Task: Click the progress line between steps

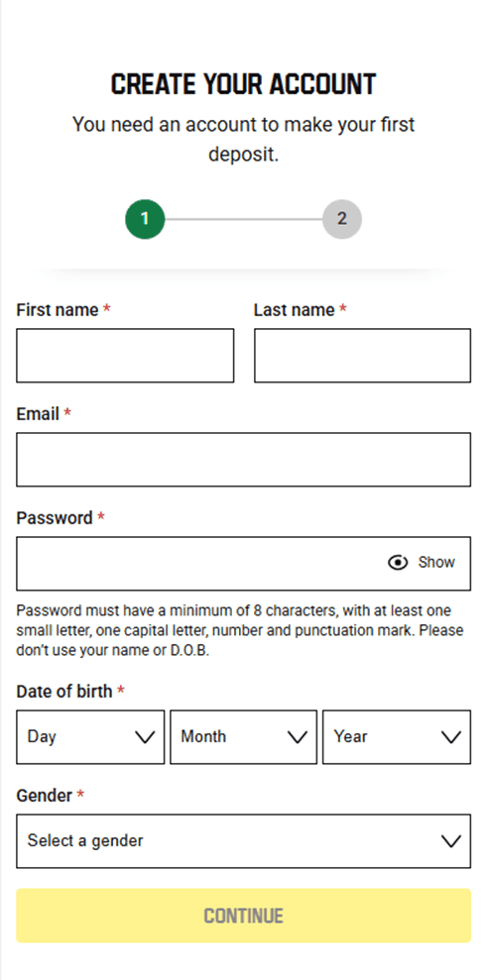Action: (x=243, y=219)
